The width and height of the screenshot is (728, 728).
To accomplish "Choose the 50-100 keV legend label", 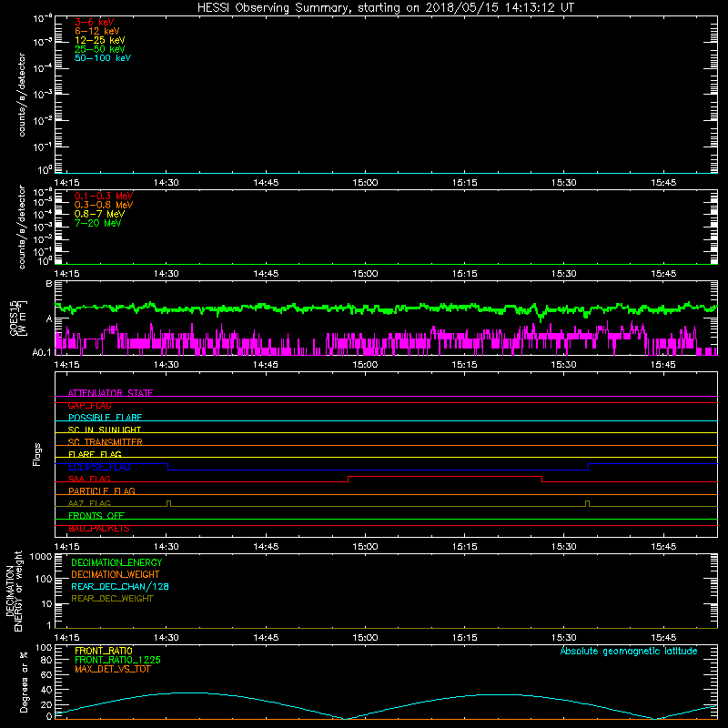I will [103, 58].
